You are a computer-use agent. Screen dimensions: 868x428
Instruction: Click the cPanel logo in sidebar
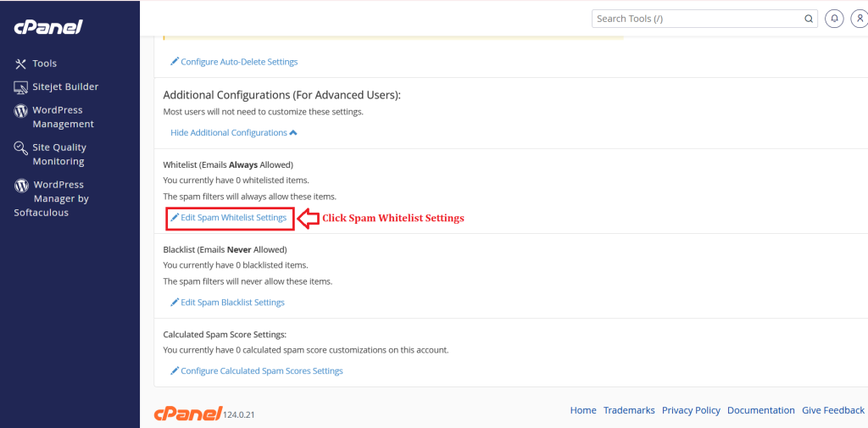point(48,26)
